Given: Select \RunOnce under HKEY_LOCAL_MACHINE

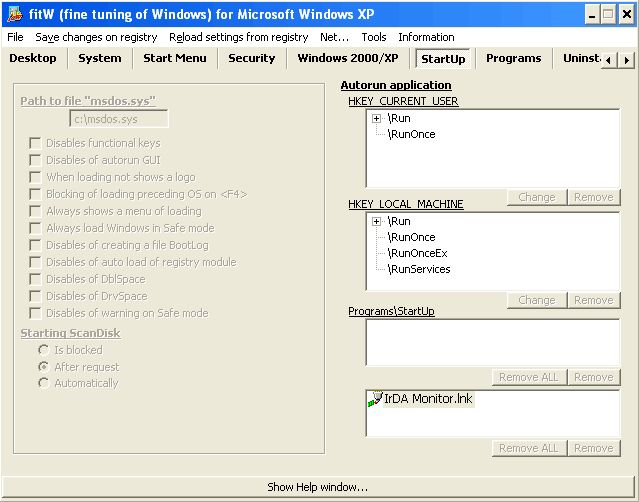Looking at the screenshot, I should click(x=412, y=238).
